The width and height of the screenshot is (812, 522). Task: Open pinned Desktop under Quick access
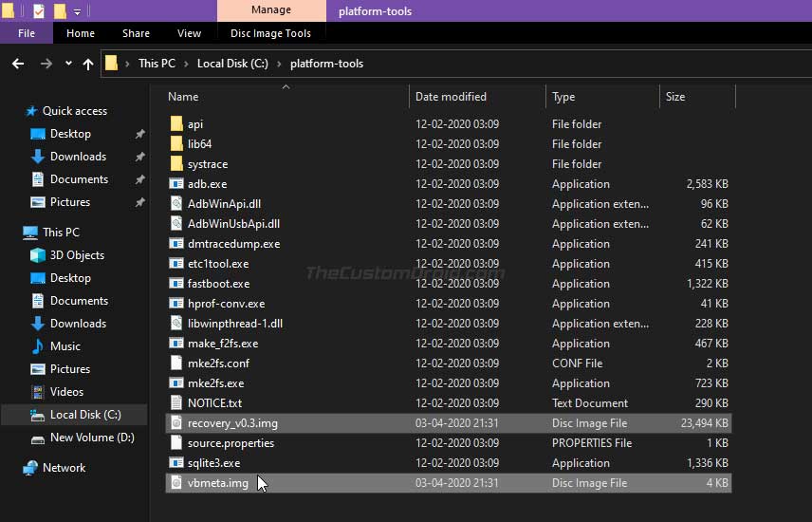coord(70,134)
